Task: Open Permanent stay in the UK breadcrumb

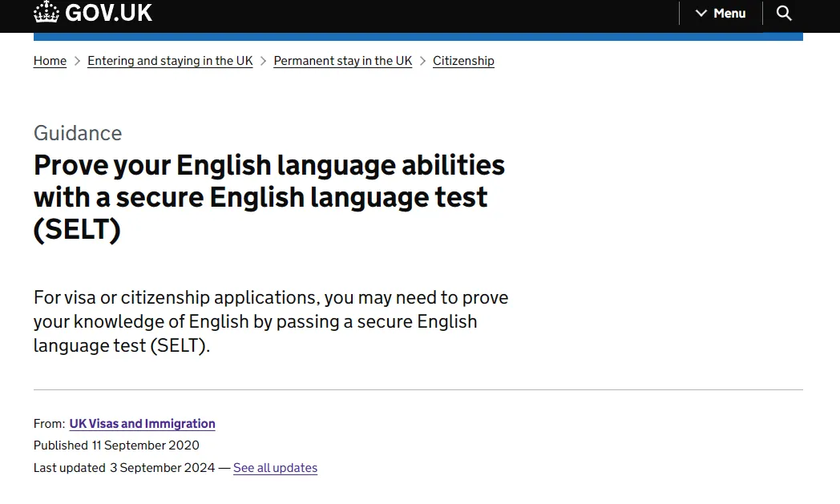Action: pos(343,61)
